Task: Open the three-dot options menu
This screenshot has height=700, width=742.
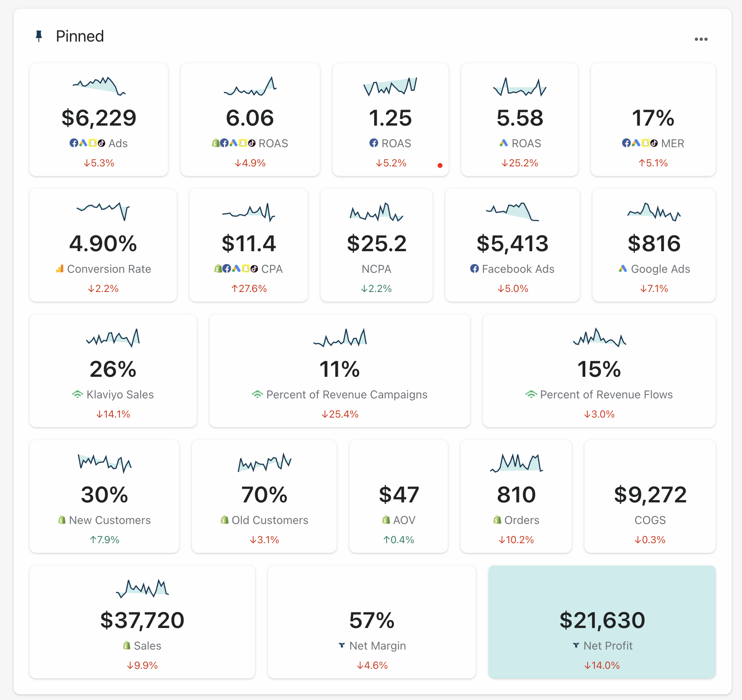Action: 701,39
